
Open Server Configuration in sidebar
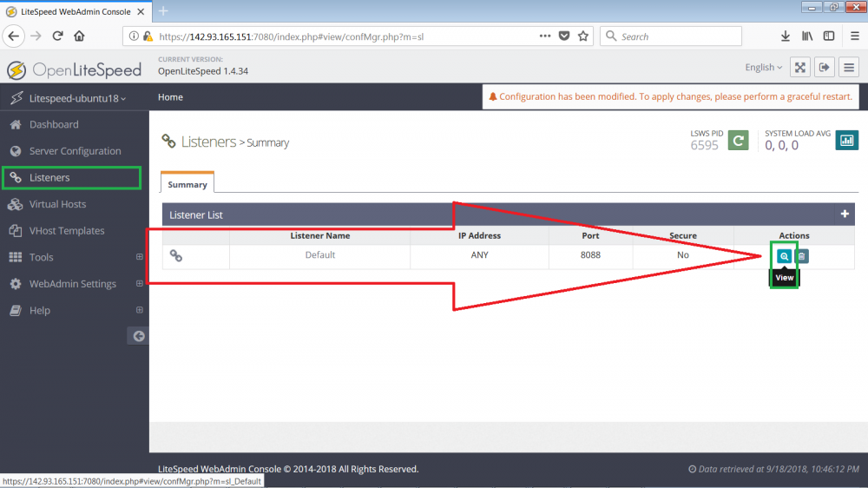pyautogui.click(x=74, y=151)
